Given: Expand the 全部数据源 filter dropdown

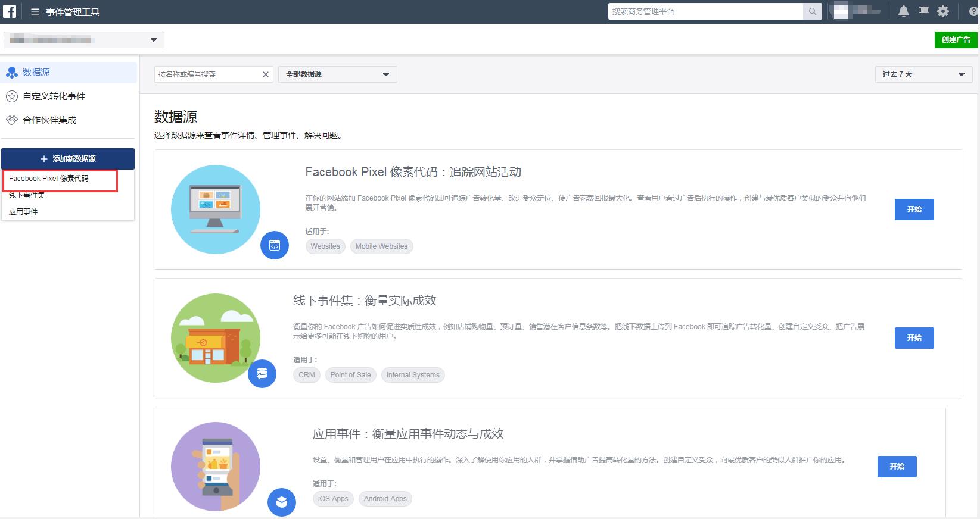Looking at the screenshot, I should pos(337,74).
